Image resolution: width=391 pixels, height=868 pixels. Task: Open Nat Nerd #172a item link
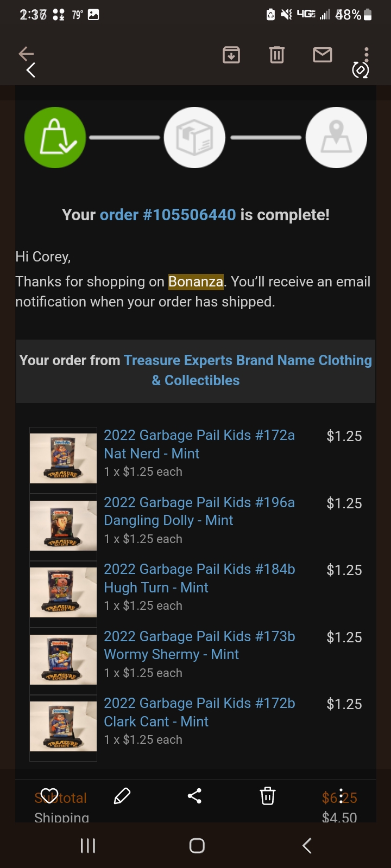[199, 444]
